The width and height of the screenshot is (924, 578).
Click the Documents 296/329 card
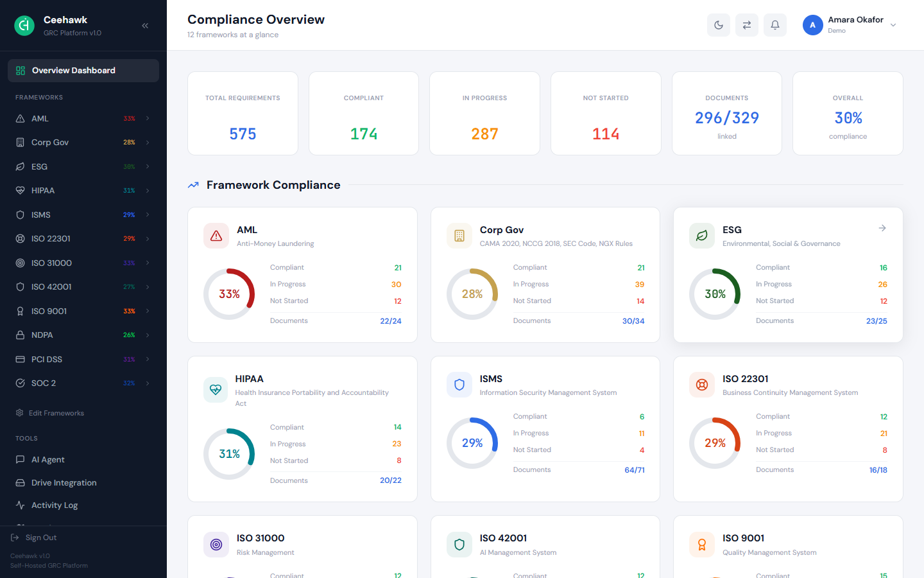tap(727, 113)
